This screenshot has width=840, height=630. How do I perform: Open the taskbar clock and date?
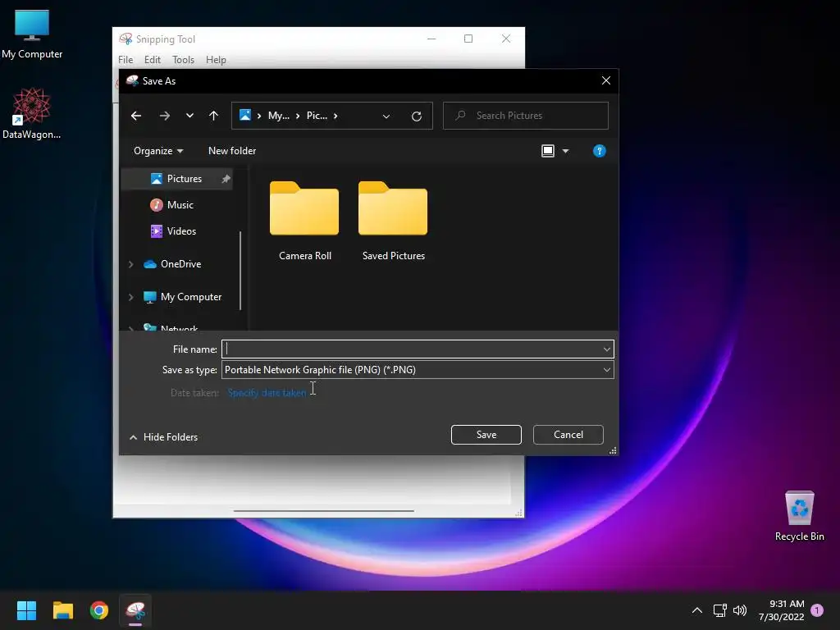[x=781, y=610]
